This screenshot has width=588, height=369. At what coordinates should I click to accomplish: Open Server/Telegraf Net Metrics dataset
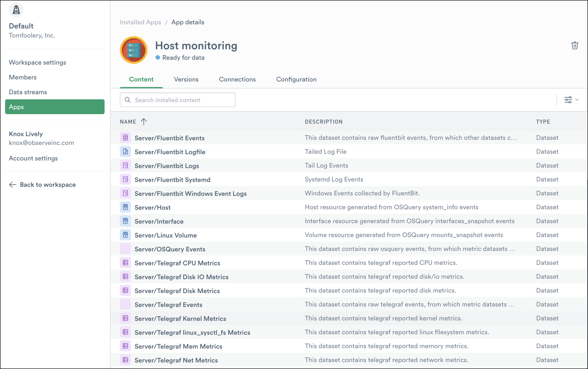point(176,361)
